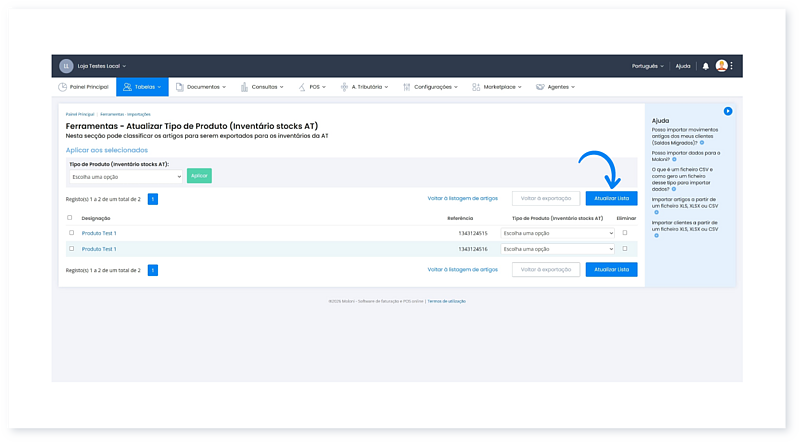Click the Designação column header
This screenshot has height=443, width=800.
96,218
